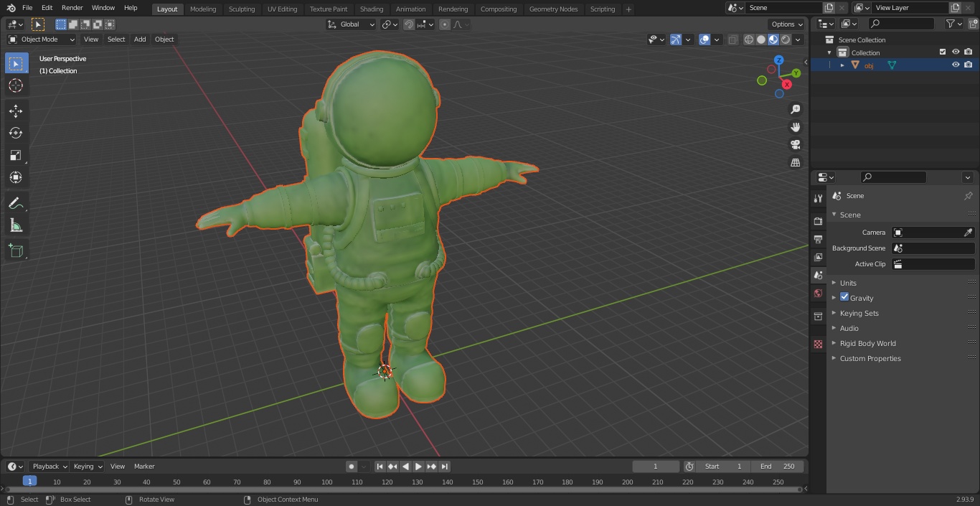980x506 pixels.
Task: Click the Blender logo menu
Action: (11, 8)
